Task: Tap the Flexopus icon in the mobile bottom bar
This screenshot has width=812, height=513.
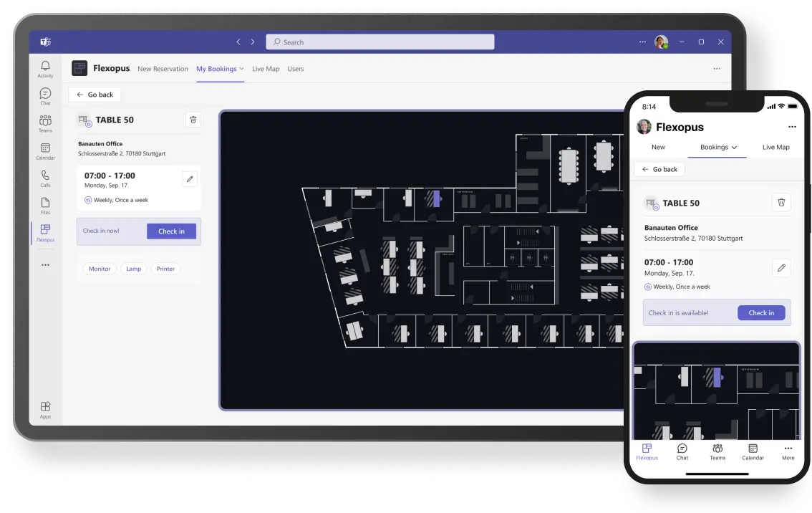Action: click(647, 452)
